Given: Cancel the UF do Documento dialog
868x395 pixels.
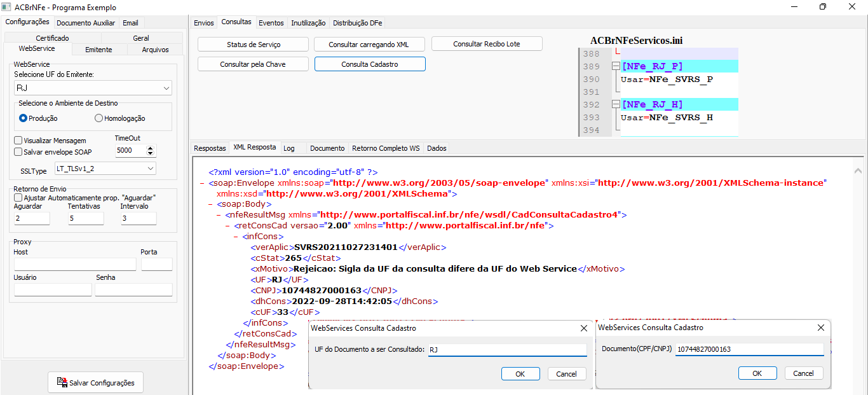Looking at the screenshot, I should click(x=567, y=373).
